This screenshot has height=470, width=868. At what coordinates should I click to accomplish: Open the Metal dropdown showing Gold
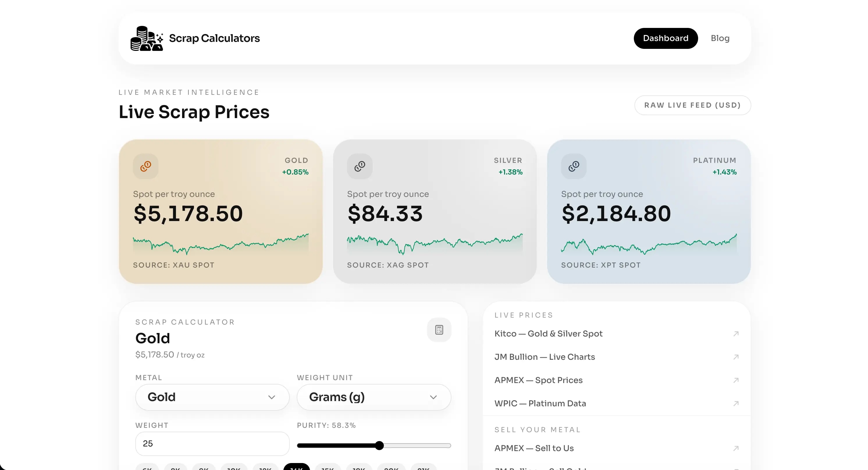point(212,397)
